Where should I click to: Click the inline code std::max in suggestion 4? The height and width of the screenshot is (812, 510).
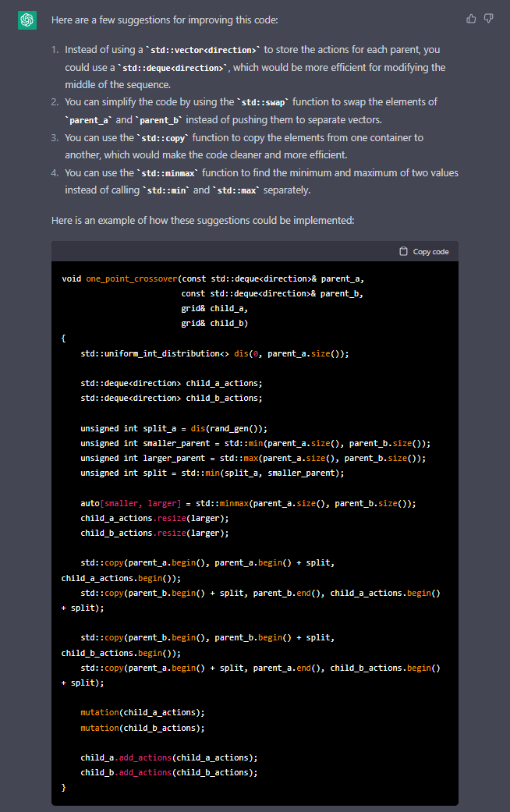point(236,190)
